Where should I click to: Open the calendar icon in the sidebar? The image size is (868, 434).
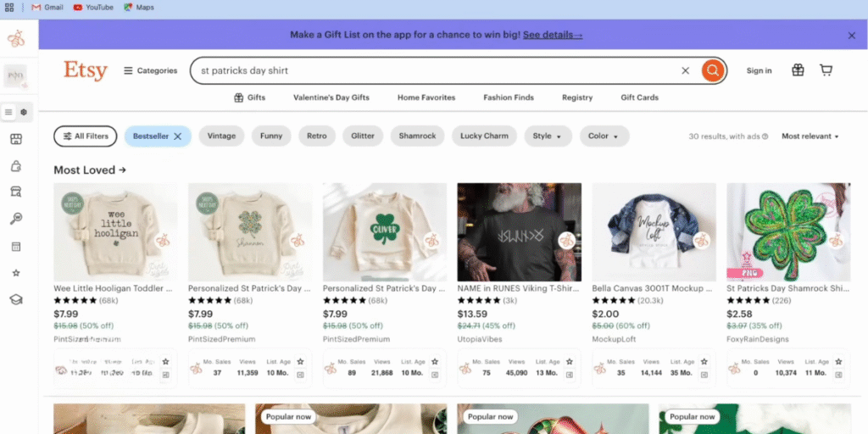click(x=16, y=247)
